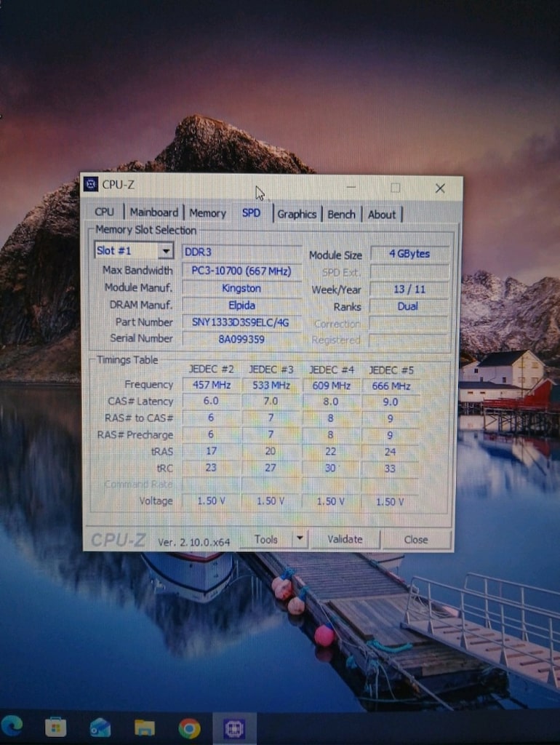
Task: Open the Mail app taskbar icon
Action: coord(100,728)
